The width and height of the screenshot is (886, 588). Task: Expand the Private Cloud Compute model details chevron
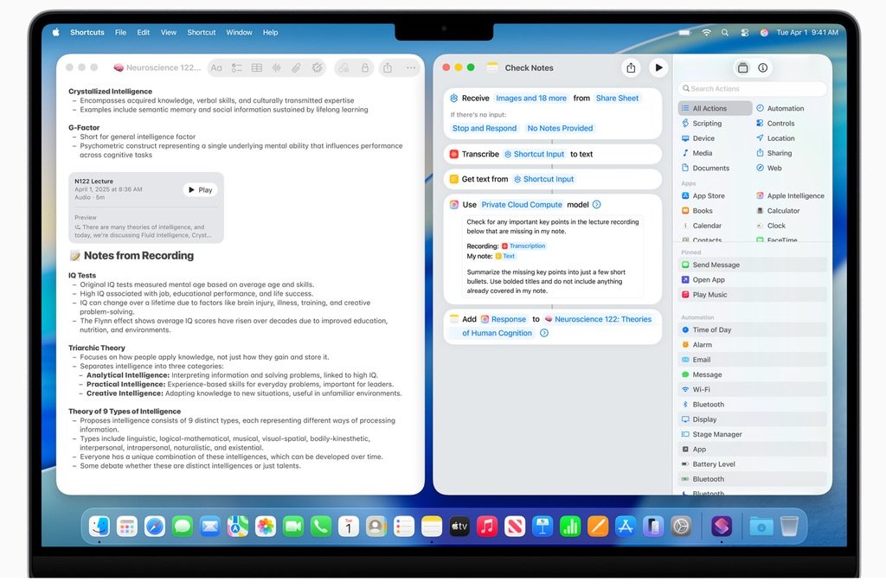tap(596, 204)
